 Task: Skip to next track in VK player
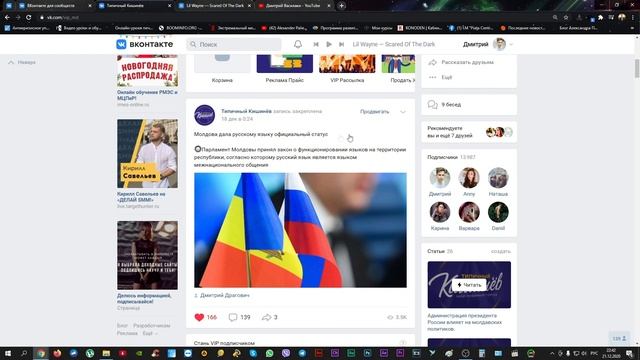point(342,44)
